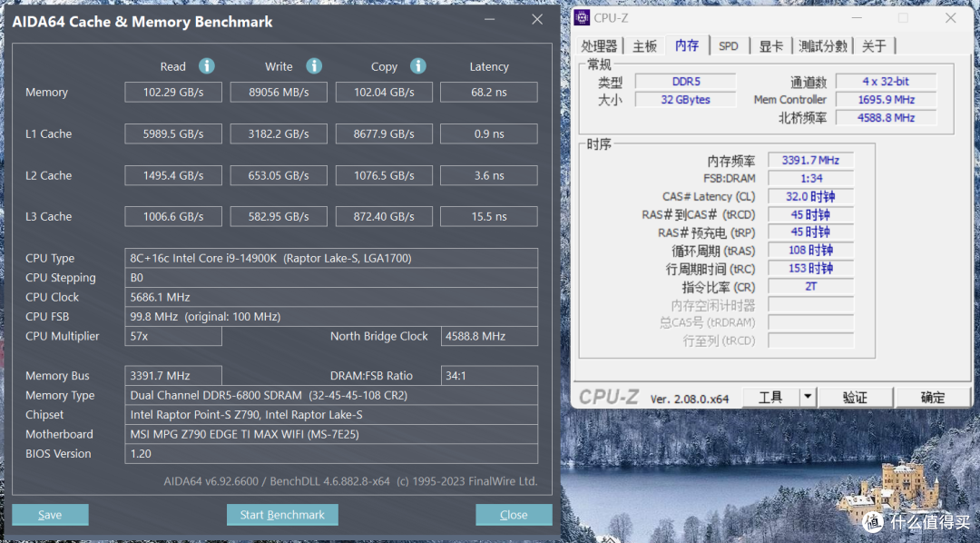Minimize the CPU-Z window

(857, 17)
